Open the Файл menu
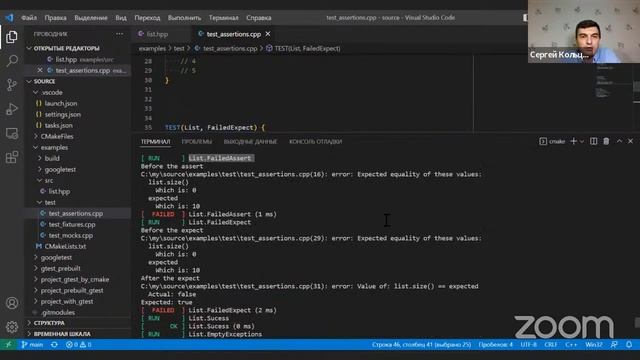The height and width of the screenshot is (360, 640). point(29,18)
